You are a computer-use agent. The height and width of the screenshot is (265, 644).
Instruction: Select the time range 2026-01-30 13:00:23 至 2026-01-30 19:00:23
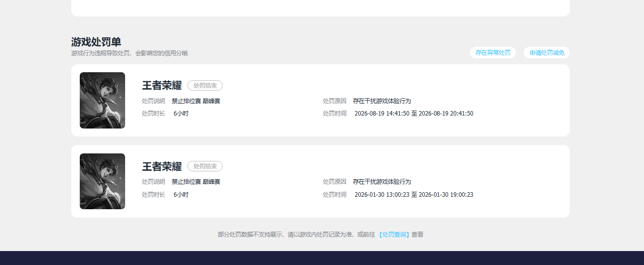click(x=414, y=195)
